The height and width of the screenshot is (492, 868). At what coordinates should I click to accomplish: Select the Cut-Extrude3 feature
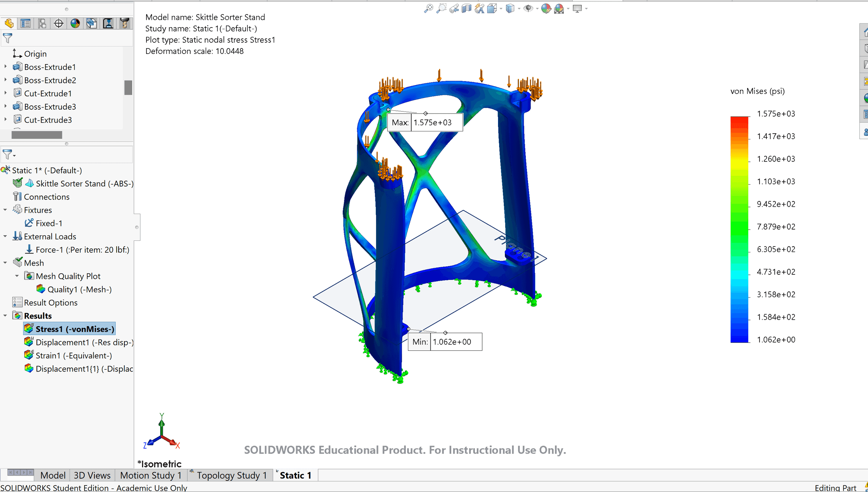pos(43,120)
